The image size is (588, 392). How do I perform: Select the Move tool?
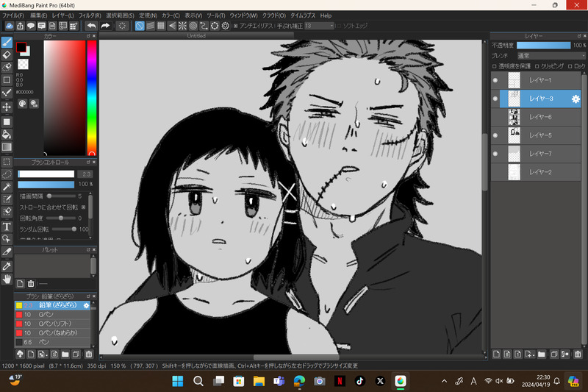7,107
